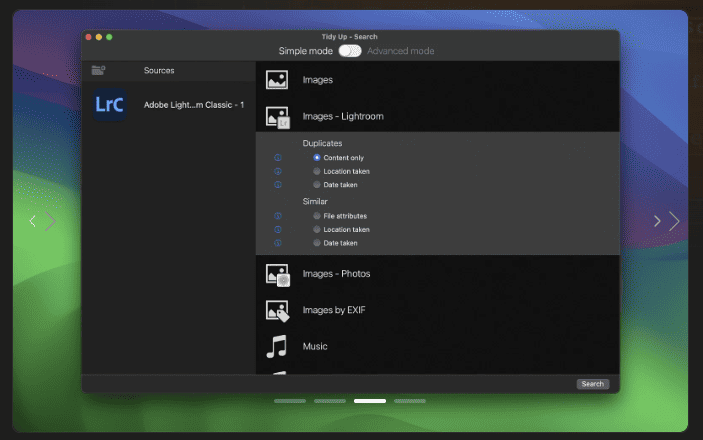Click the Sources header label
Viewport: 703px width, 440px height.
(159, 70)
